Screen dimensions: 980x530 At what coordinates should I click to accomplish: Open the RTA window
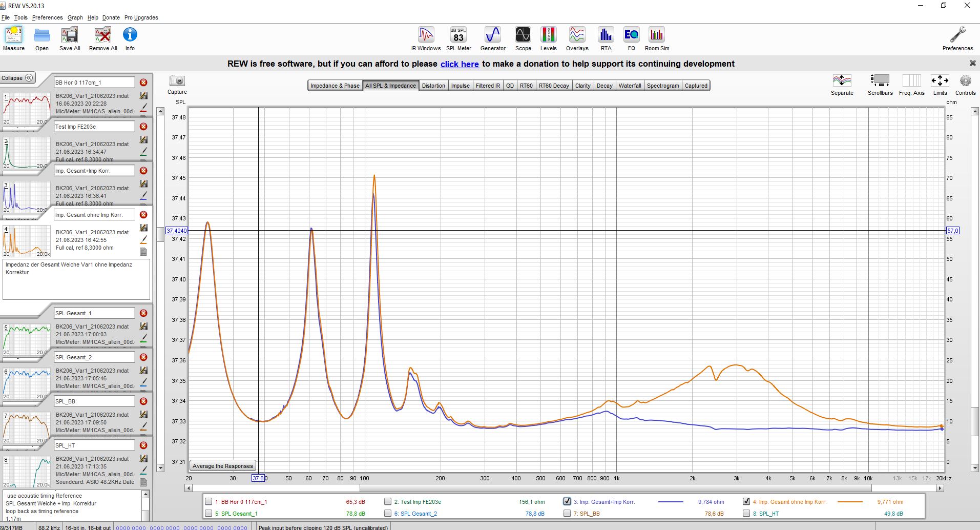[x=606, y=39]
